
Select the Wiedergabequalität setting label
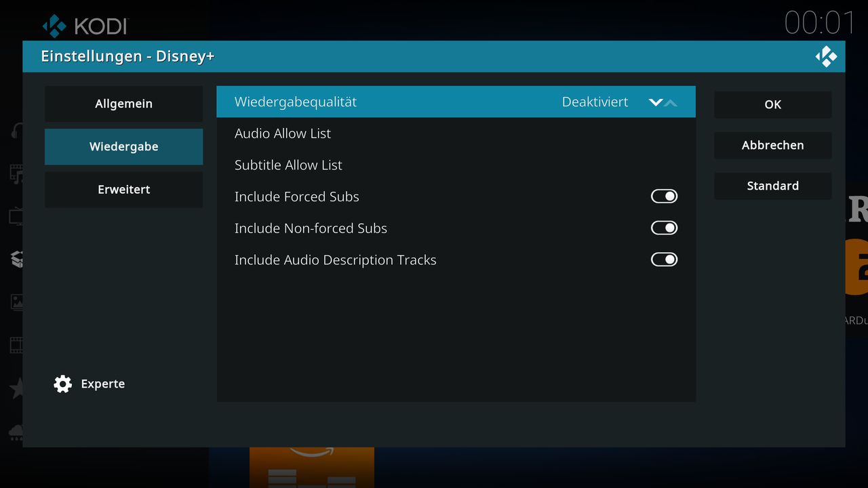pos(295,102)
